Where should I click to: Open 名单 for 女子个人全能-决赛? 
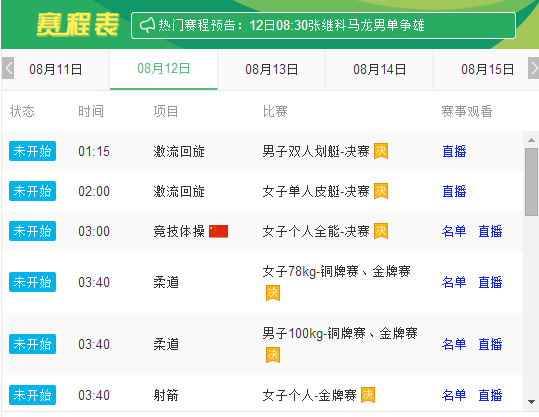tap(454, 231)
